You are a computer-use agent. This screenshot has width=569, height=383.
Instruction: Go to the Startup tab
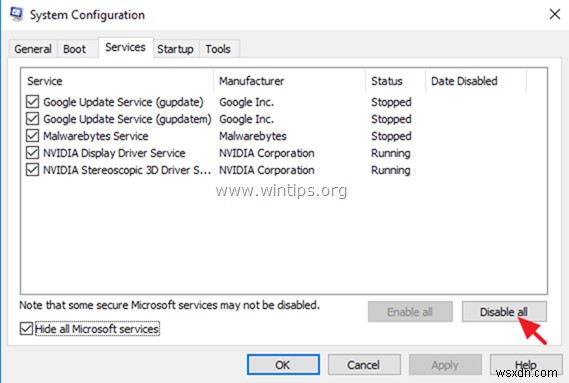click(175, 49)
